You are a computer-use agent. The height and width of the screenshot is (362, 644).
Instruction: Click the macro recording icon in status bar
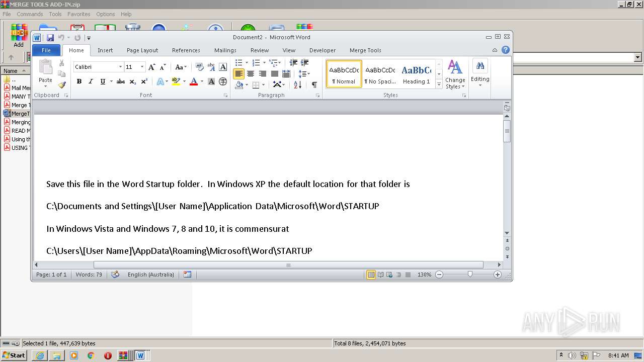coord(187,275)
